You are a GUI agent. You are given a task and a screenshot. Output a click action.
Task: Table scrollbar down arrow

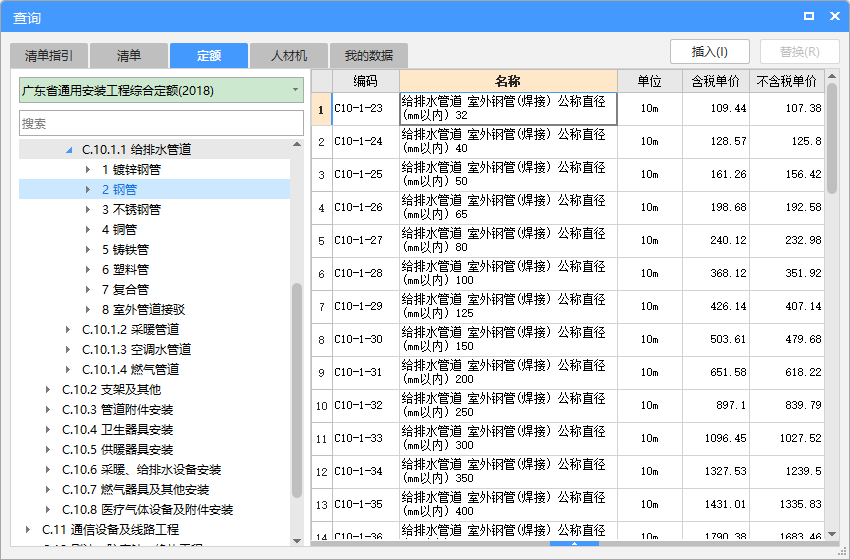(x=832, y=535)
